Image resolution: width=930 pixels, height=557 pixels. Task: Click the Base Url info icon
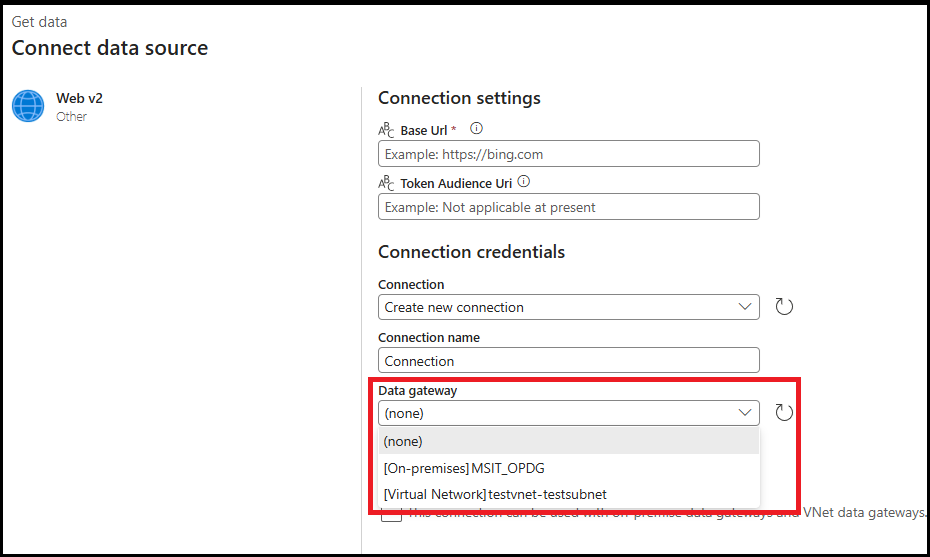point(476,128)
